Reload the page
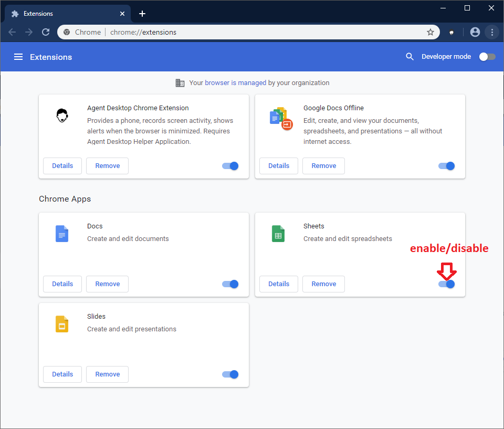 click(x=46, y=32)
